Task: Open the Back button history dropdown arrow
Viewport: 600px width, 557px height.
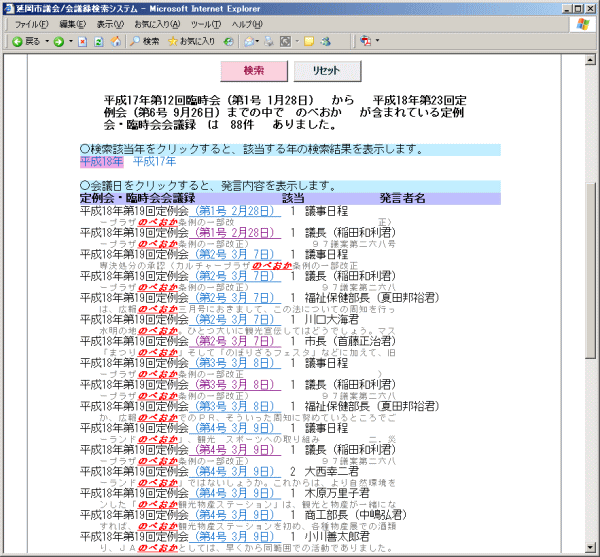Action: [x=47, y=41]
